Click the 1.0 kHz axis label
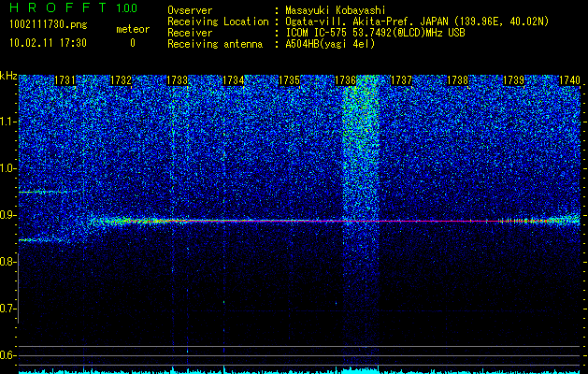Viewport: 588px width, 374px height. pos(8,169)
